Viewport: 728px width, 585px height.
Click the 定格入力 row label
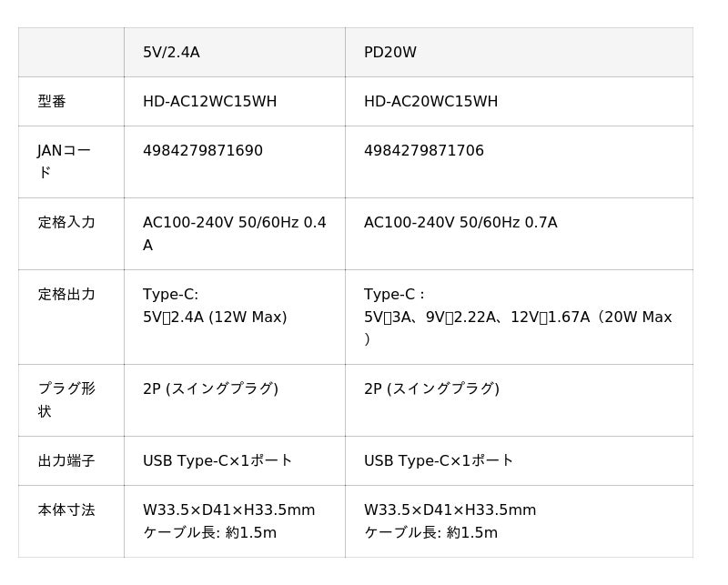pyautogui.click(x=66, y=223)
